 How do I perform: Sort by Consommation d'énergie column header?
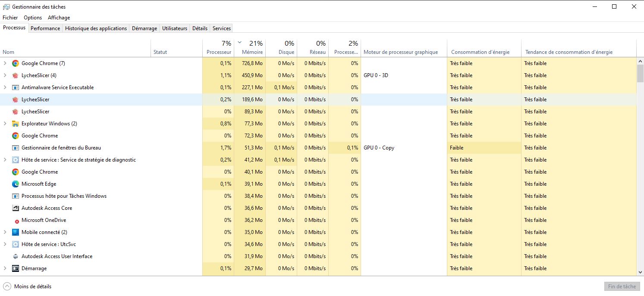(484, 48)
